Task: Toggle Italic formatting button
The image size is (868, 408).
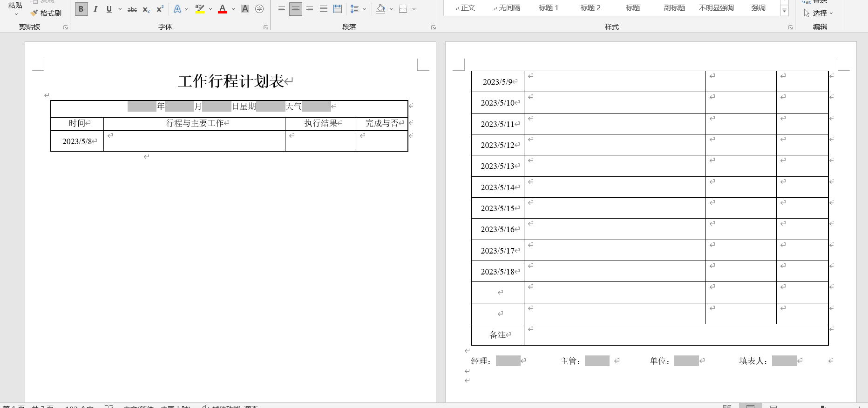Action: pyautogui.click(x=95, y=9)
